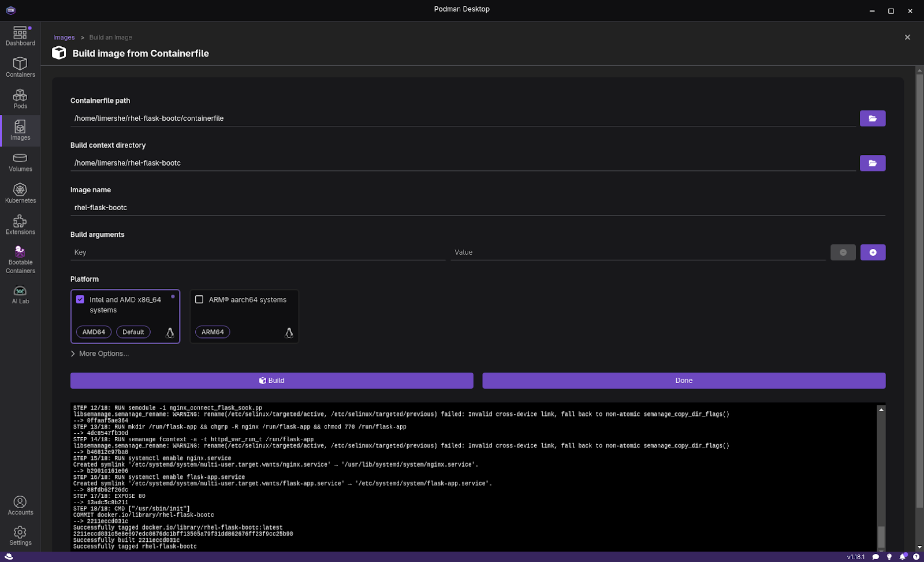The image size is (924, 562).
Task: Uncheck Intel and AMD x86_64 platform
Action: coord(80,300)
